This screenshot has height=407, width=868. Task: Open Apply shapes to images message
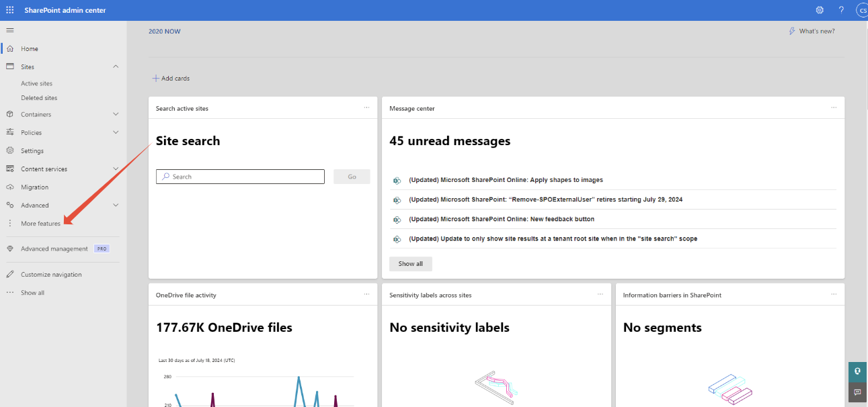(506, 180)
